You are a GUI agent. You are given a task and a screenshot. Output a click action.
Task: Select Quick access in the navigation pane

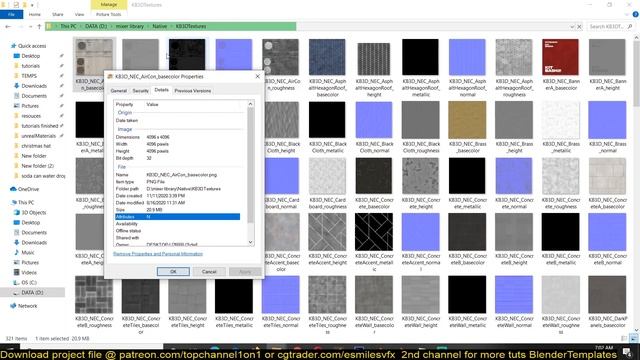[x=32, y=46]
